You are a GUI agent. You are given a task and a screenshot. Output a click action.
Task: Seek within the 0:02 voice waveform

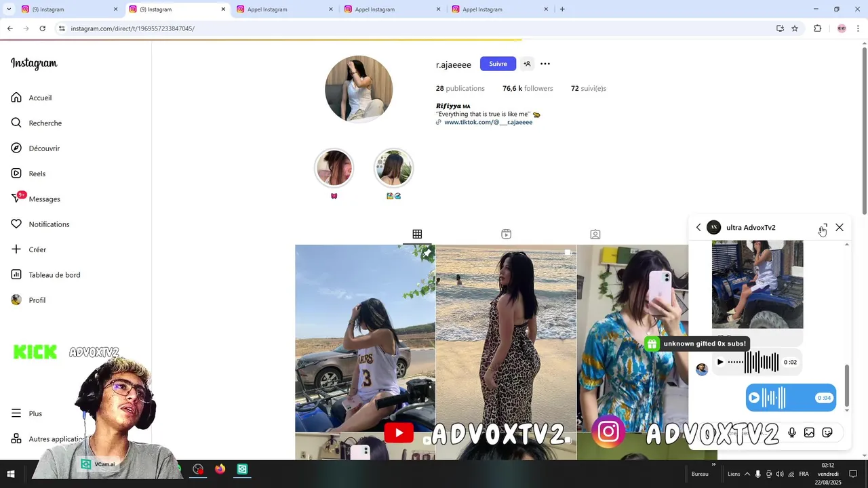click(x=753, y=362)
